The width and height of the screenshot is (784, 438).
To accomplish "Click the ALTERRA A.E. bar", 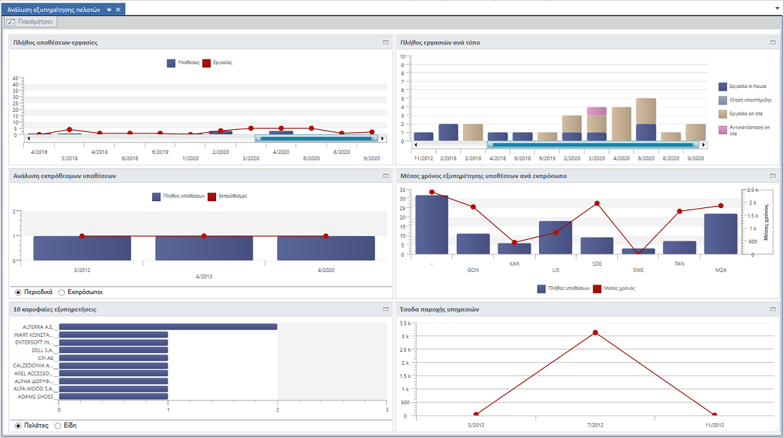I will coord(168,327).
